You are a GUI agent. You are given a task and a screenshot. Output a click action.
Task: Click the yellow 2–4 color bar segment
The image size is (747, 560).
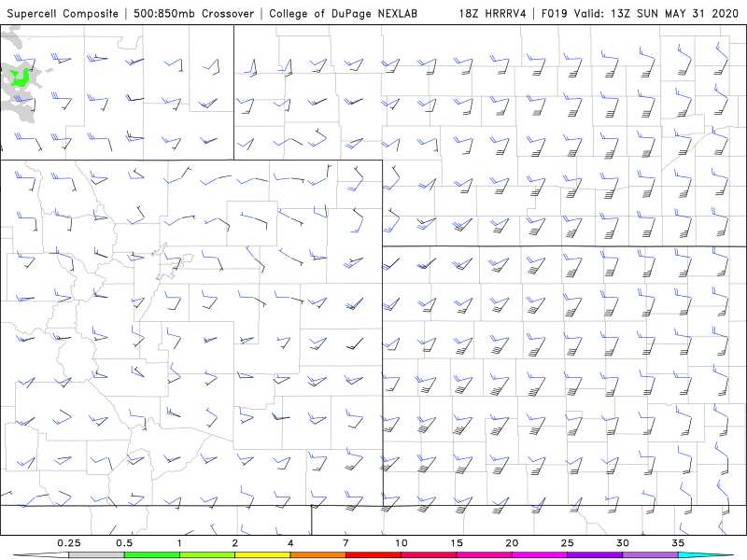click(x=262, y=555)
